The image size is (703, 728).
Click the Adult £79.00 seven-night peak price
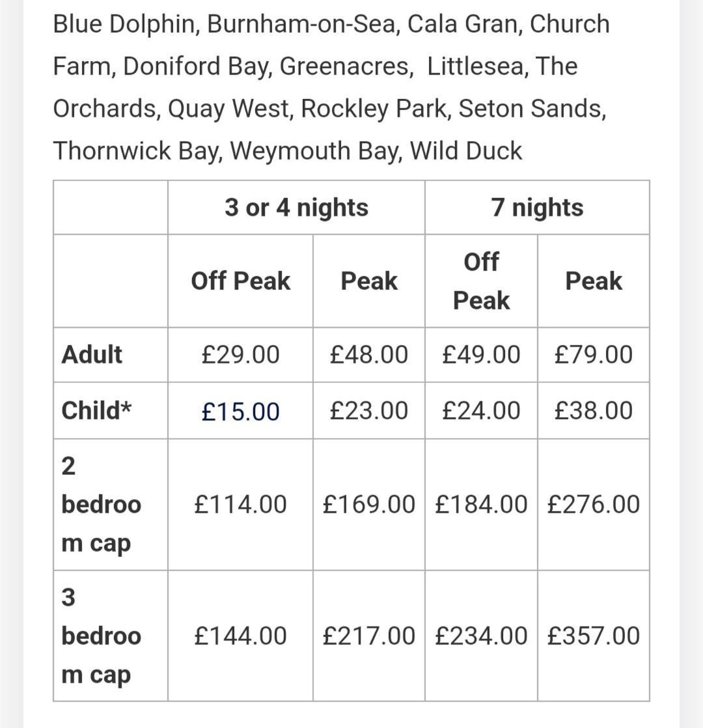pos(594,355)
